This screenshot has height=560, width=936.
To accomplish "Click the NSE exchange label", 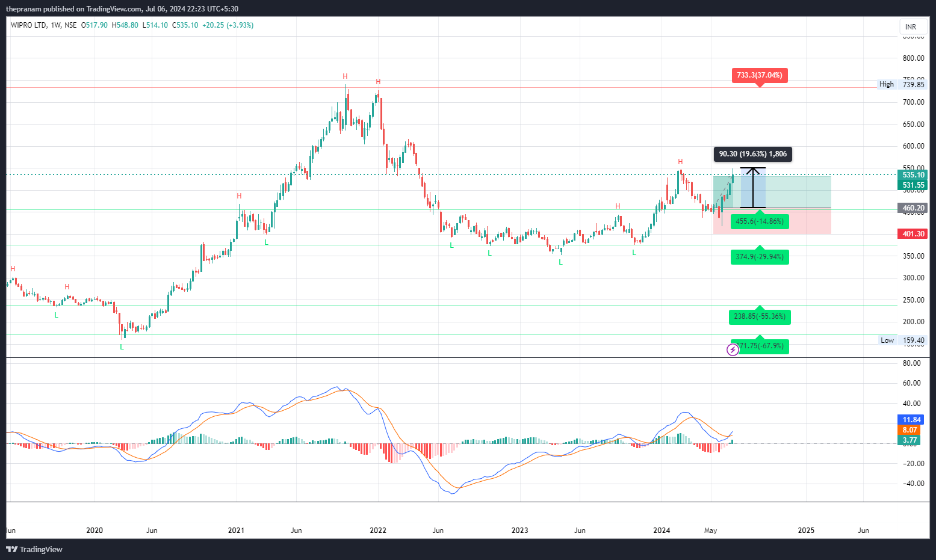I will pyautogui.click(x=70, y=25).
